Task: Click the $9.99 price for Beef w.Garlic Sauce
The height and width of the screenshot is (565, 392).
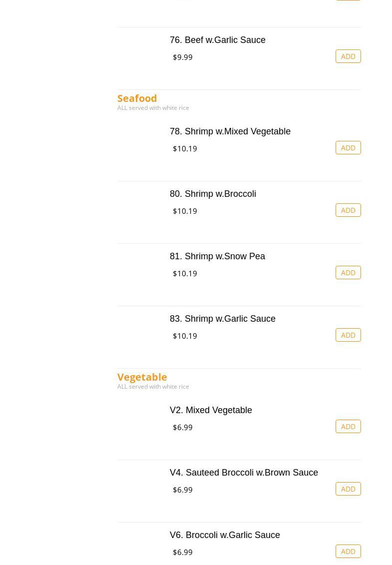Action: [x=182, y=57]
